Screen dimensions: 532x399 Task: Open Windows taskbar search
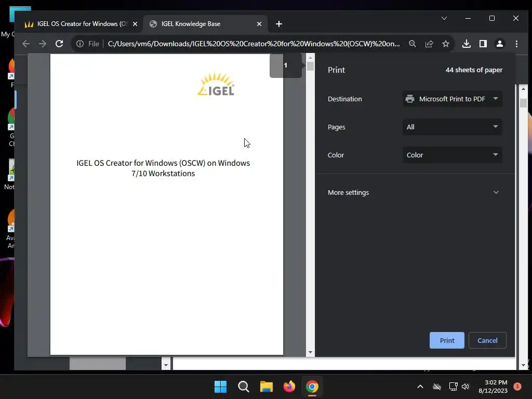click(243, 387)
